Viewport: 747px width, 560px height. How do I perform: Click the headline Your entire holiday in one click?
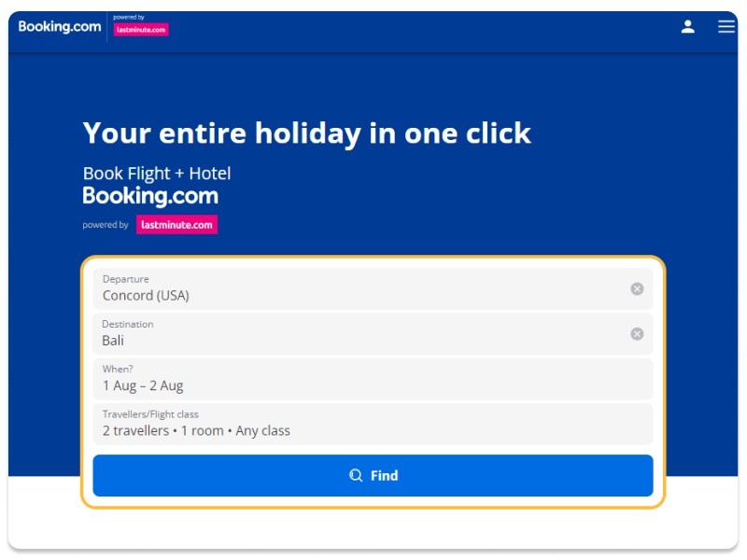pos(307,133)
